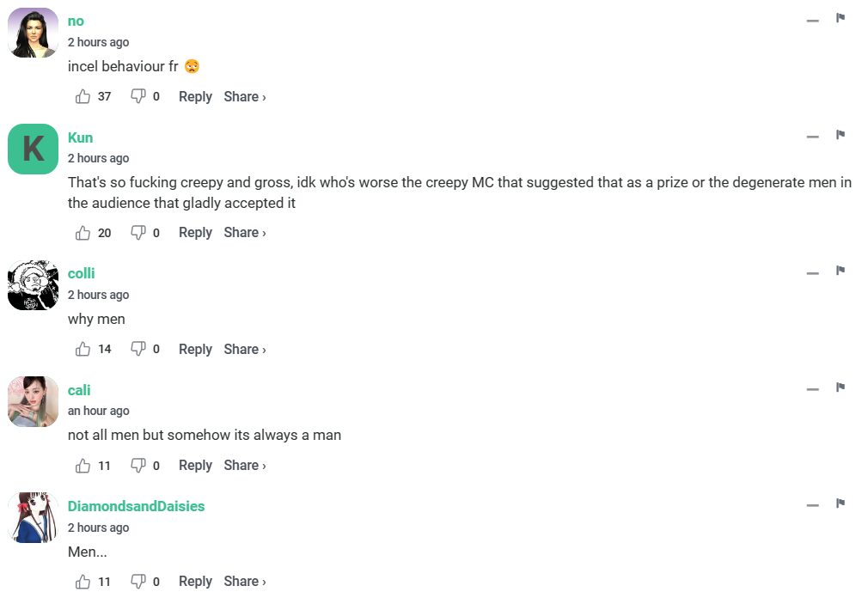The width and height of the screenshot is (868, 598).
Task: Click cali's profile avatar picture
Action: [33, 401]
